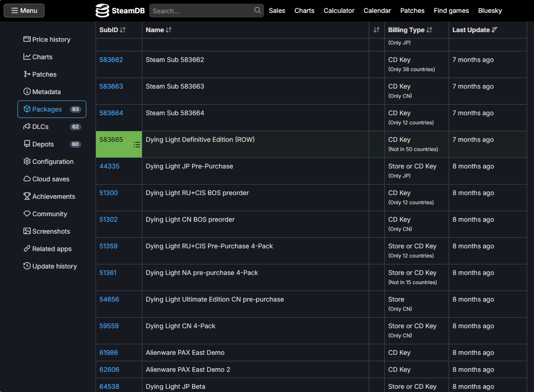534x392 pixels.
Task: Open Sales in top navigation
Action: [x=277, y=11]
